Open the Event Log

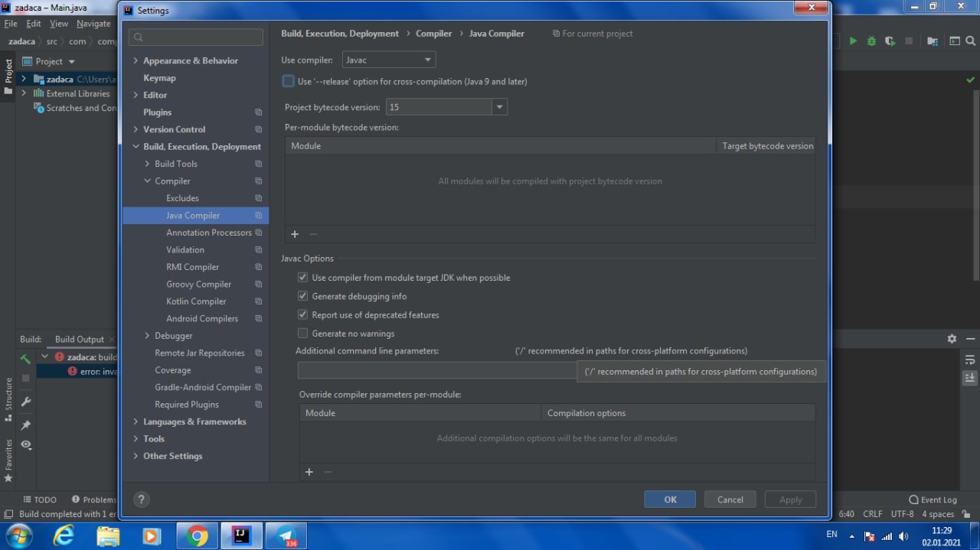click(x=933, y=500)
